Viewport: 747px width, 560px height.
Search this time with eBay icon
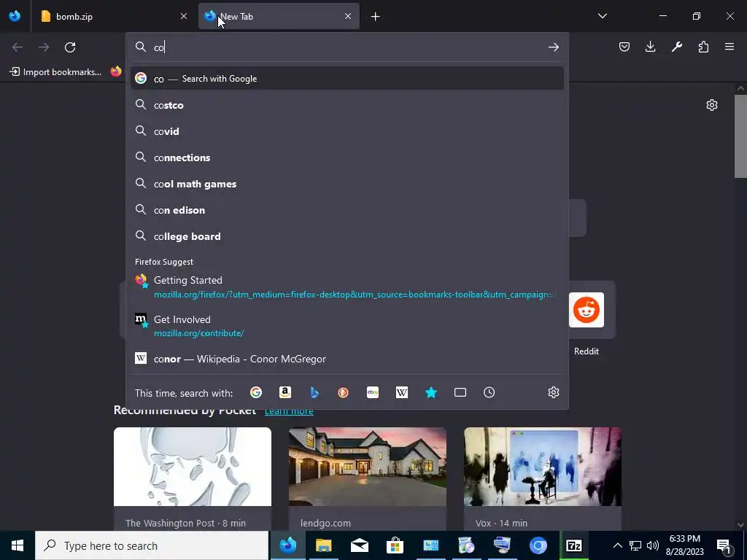(x=373, y=392)
